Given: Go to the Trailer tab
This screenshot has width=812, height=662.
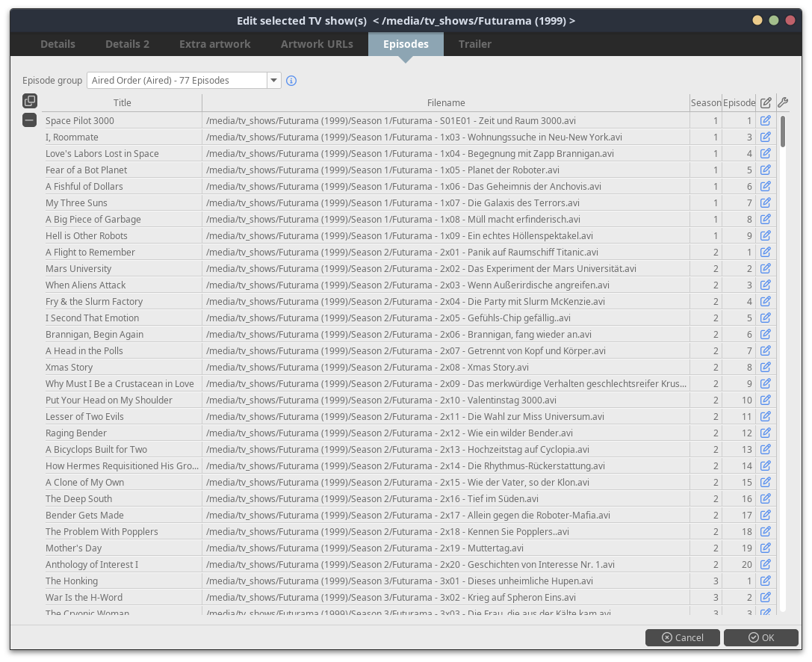Looking at the screenshot, I should pos(474,44).
